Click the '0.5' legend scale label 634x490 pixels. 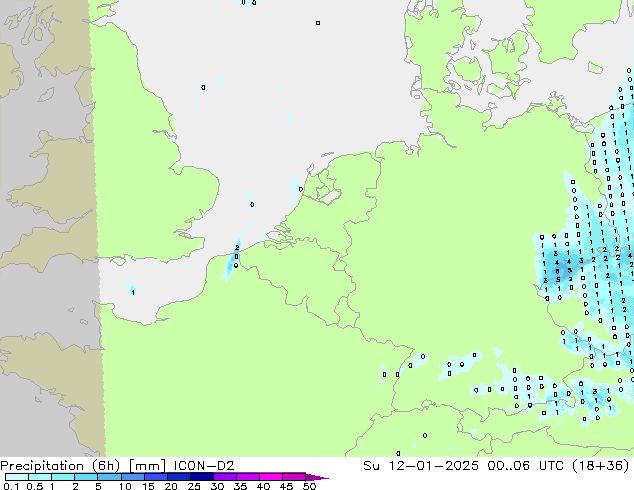[x=35, y=486]
